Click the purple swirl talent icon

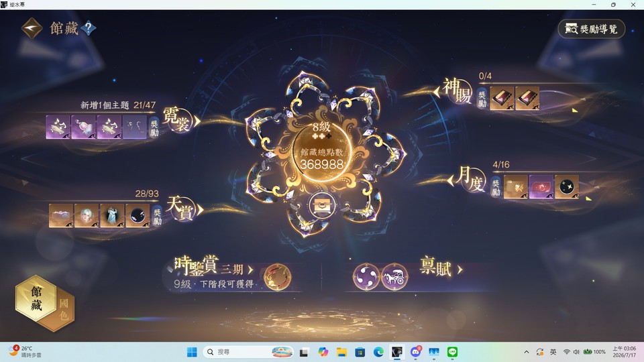point(366,277)
